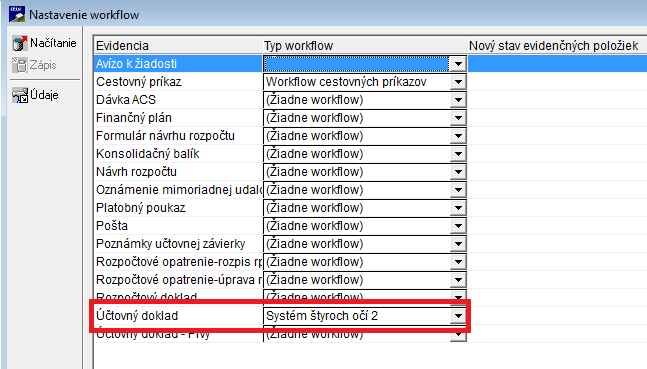Click the Údaje button label
The height and width of the screenshot is (369, 647).
click(44, 95)
